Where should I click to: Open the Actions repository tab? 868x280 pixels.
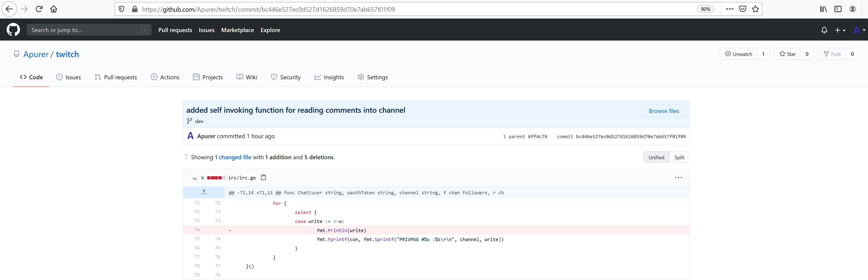point(165,77)
